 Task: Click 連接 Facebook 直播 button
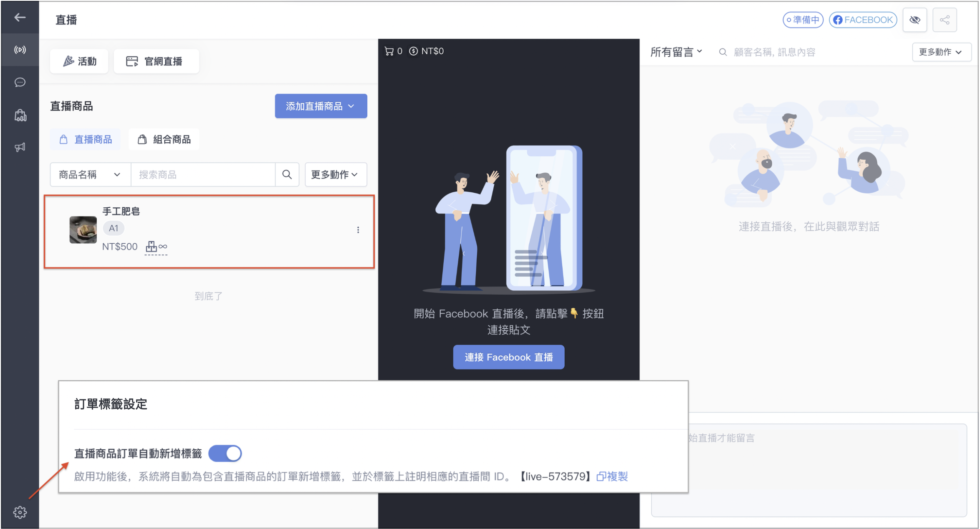pyautogui.click(x=509, y=357)
